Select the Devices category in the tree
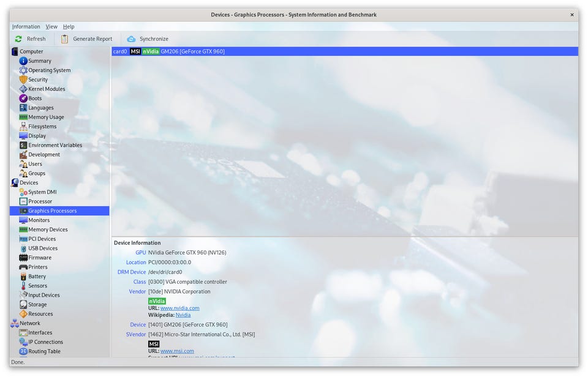Image resolution: width=588 pixels, height=377 pixels. [29, 182]
